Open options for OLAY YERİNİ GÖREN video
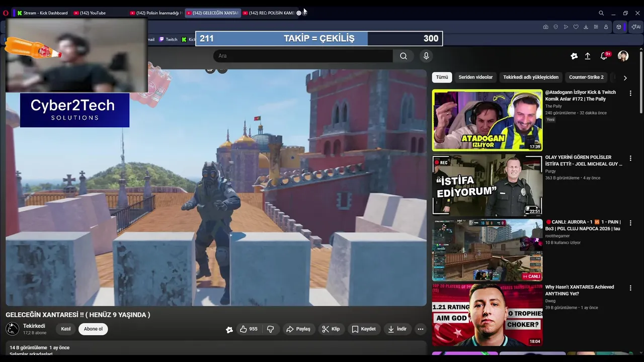 [x=630, y=158]
